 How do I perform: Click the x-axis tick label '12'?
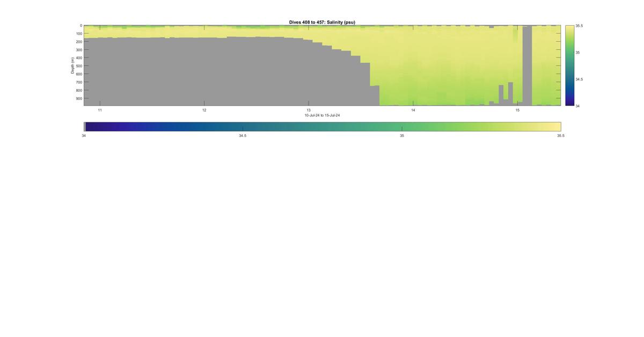point(204,110)
